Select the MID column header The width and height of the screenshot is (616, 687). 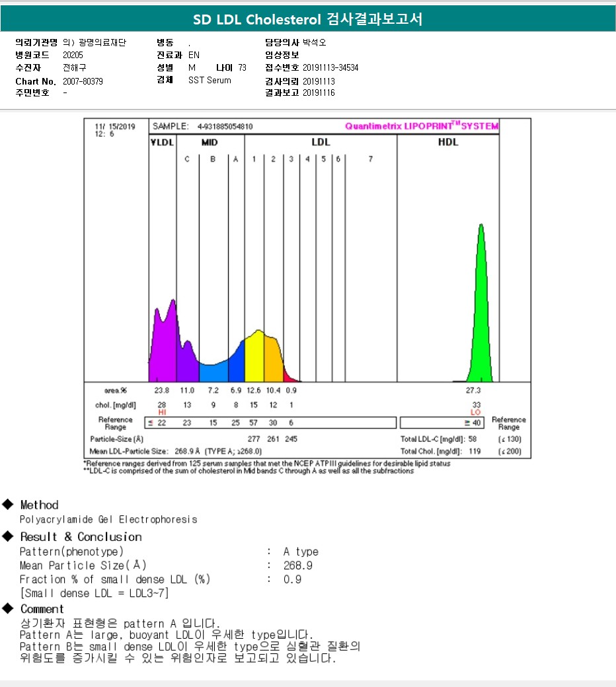(210, 143)
